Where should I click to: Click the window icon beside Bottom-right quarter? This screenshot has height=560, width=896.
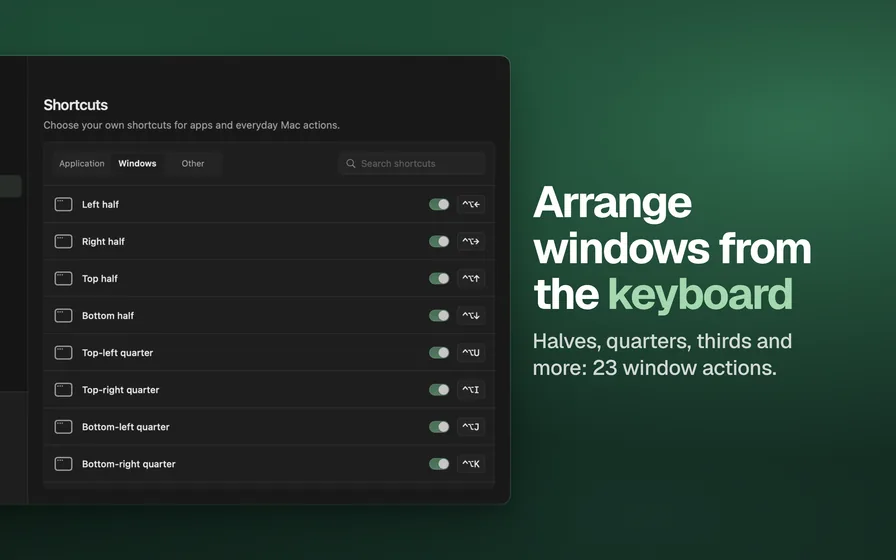pyautogui.click(x=63, y=464)
